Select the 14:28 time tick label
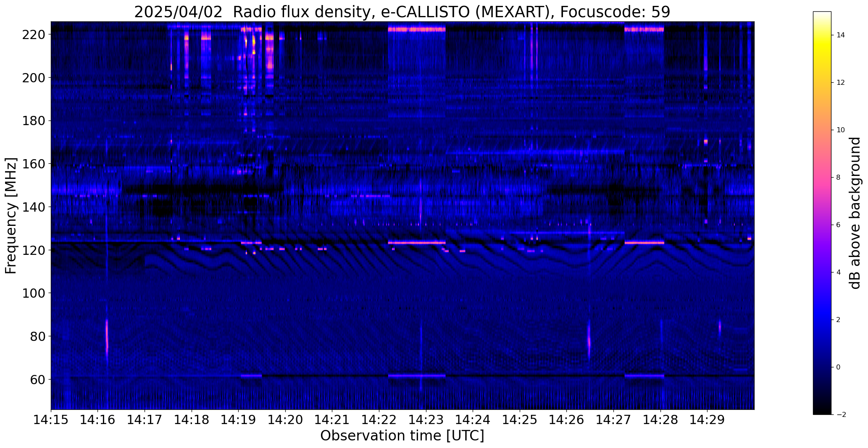 click(x=661, y=420)
